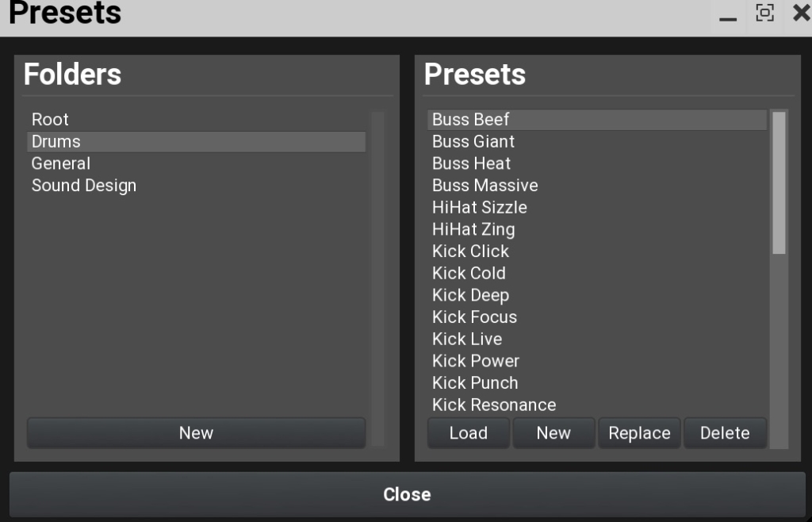
Task: Choose the Drums folder
Action: pyautogui.click(x=56, y=141)
